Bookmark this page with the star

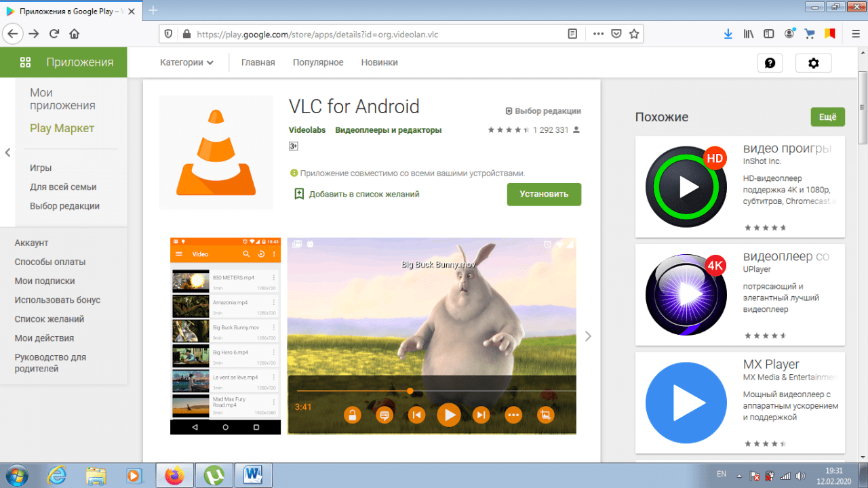634,33
